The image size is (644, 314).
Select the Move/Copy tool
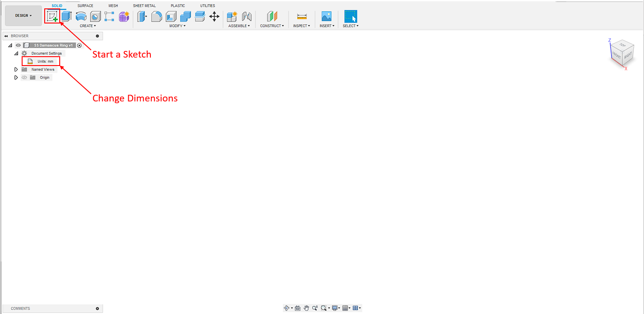tap(214, 17)
